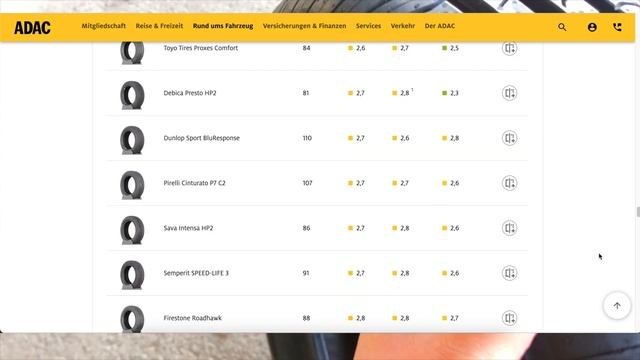Open the user account icon
Image resolution: width=640 pixels, height=360 pixels.
tap(592, 27)
